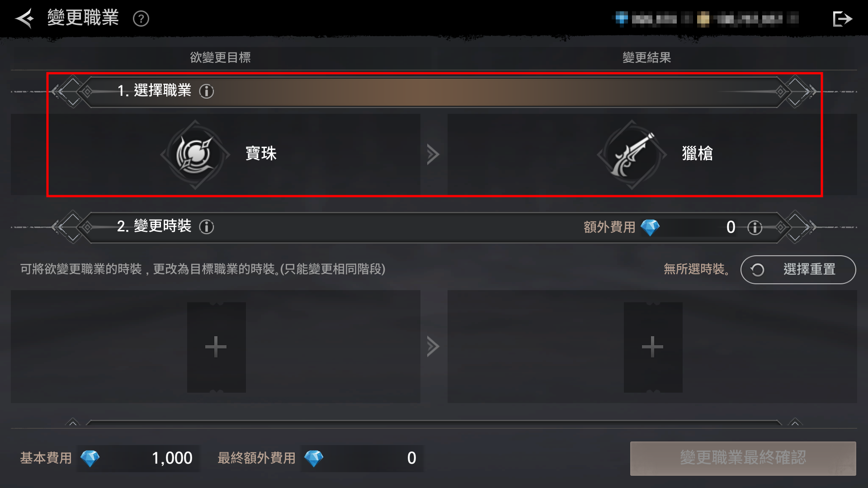Select the 獵槍 rifle class icon
Screen dimensions: 868x488
coord(632,155)
